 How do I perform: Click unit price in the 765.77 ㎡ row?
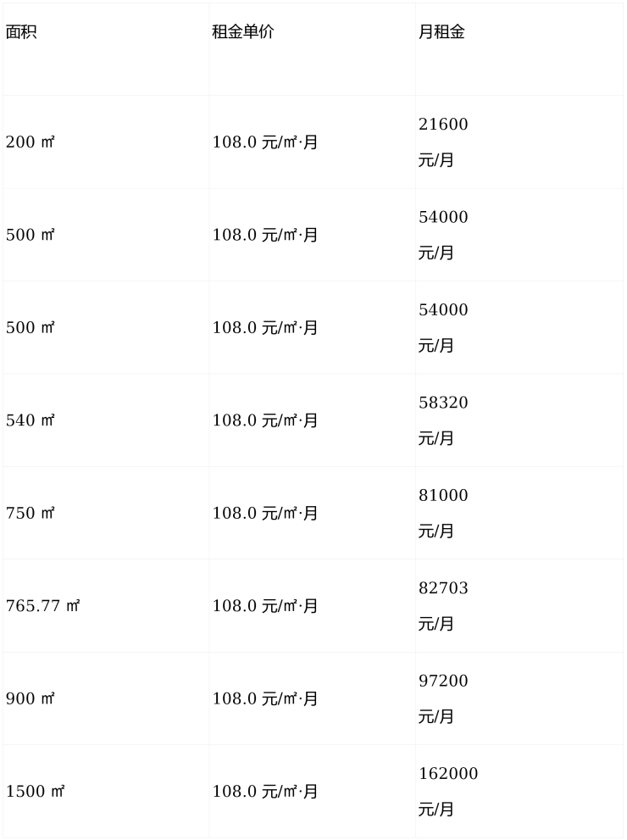(x=265, y=606)
